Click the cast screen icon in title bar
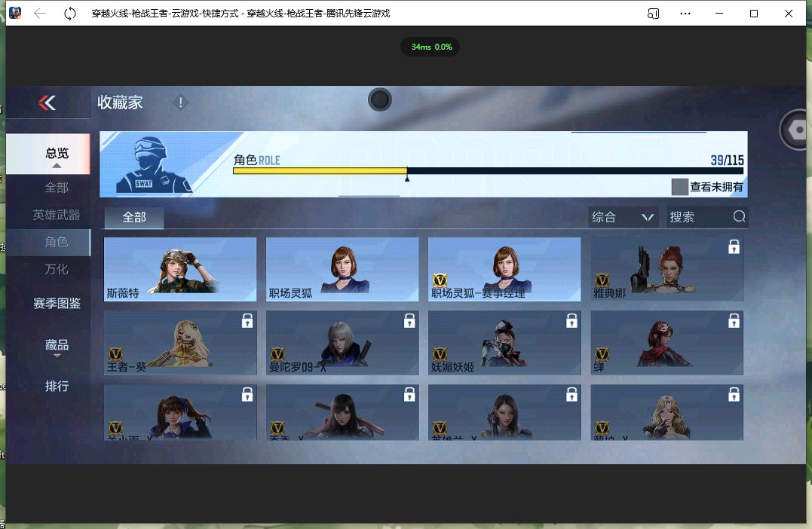This screenshot has width=812, height=529. point(654,14)
